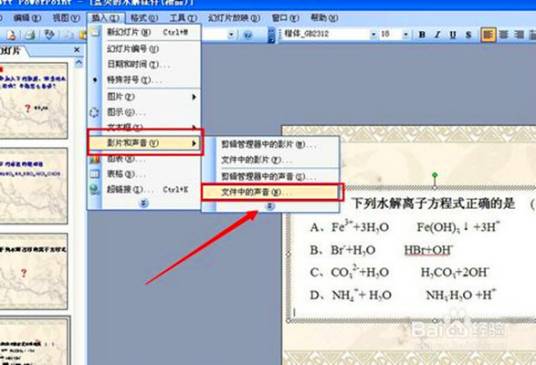Click the slide text 下列水解离子方程式正确的是
Viewport: 536px width, 365px height.
coord(433,204)
